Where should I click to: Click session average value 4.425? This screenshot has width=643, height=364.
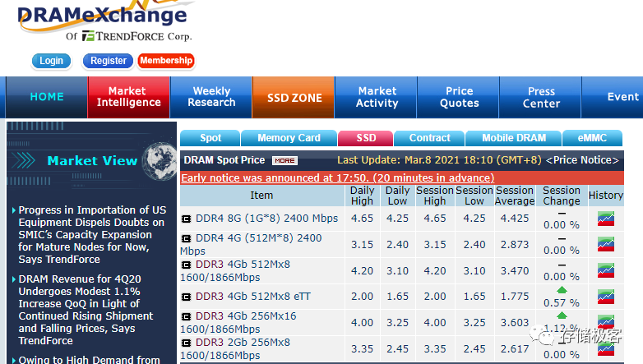point(515,219)
